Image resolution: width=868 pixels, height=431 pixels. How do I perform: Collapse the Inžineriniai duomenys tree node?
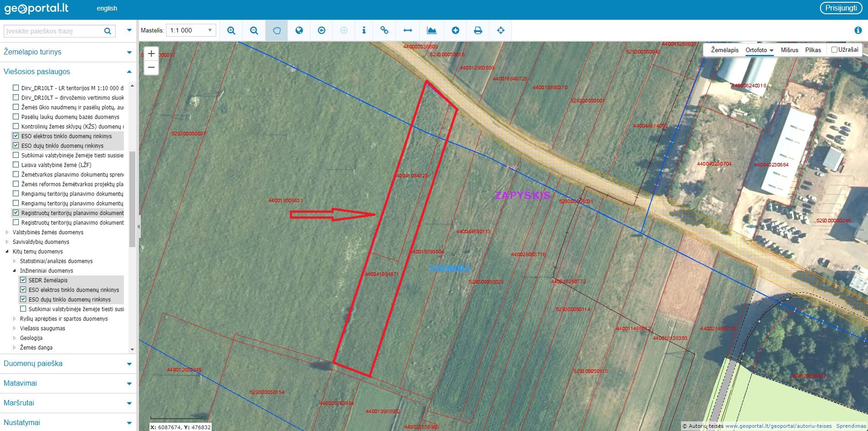point(14,271)
